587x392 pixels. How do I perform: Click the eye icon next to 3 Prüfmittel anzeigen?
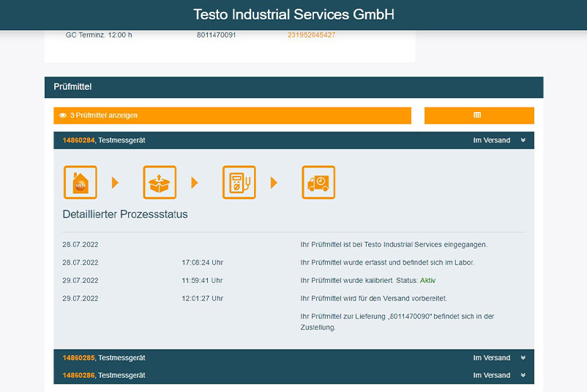[63, 116]
